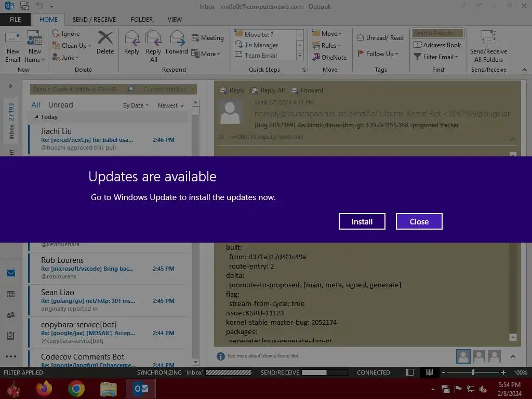Image resolution: width=532 pixels, height=399 pixels.
Task: Open the copybara-service[bot] email
Action: click(108, 332)
